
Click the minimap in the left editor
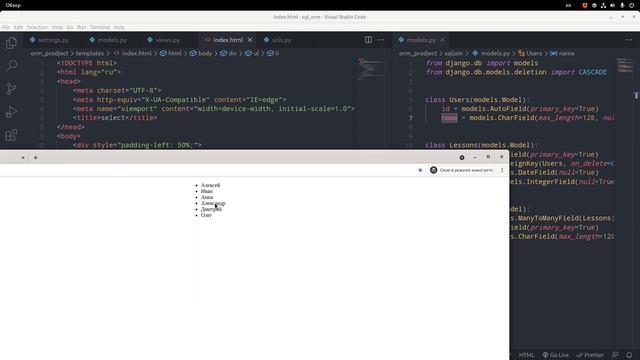pyautogui.click(x=371, y=68)
